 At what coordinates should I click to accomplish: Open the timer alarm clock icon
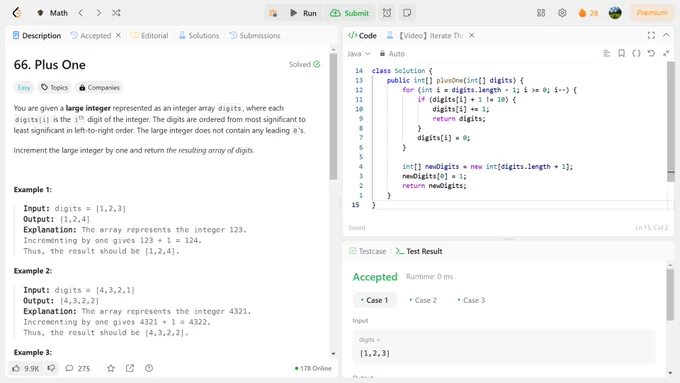click(387, 13)
